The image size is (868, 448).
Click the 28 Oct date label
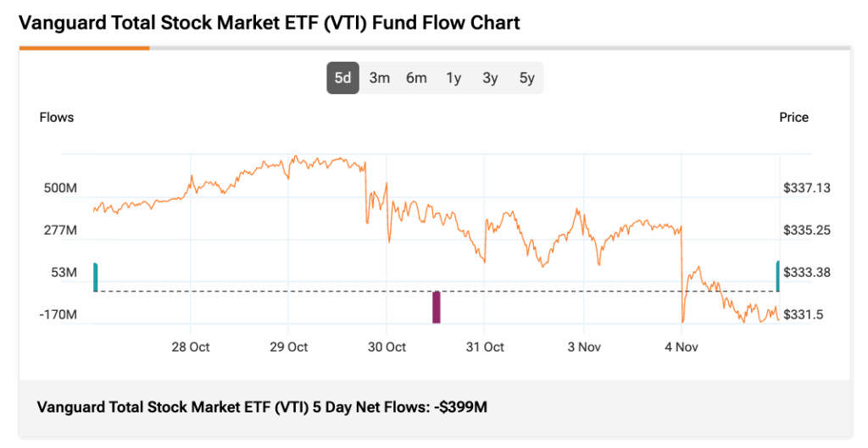(191, 347)
